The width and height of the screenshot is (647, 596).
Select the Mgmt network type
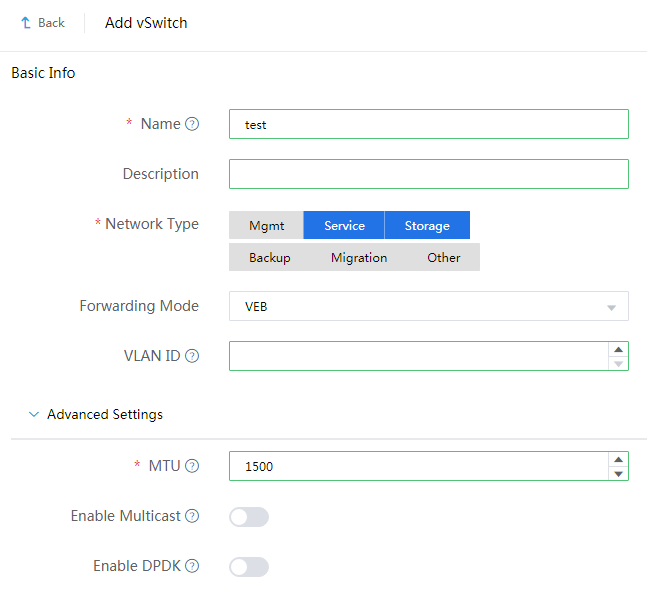(266, 226)
